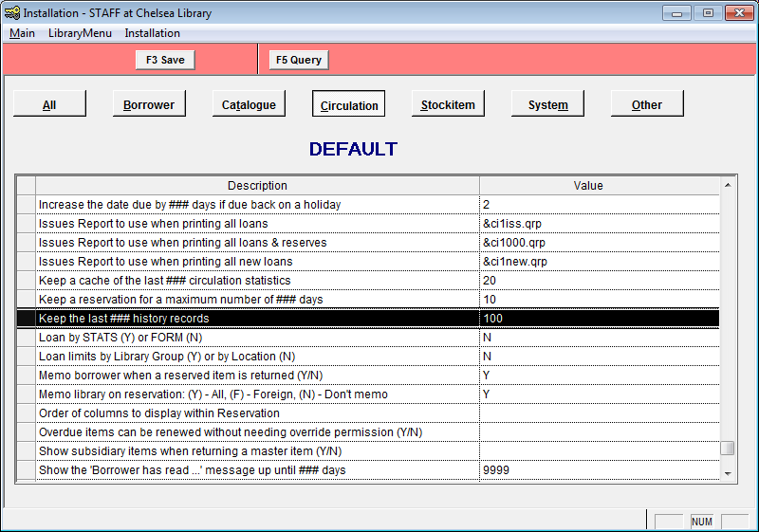This screenshot has height=532, width=759.
Task: Select 'Show the Borrower has read' row
Action: coord(368,470)
